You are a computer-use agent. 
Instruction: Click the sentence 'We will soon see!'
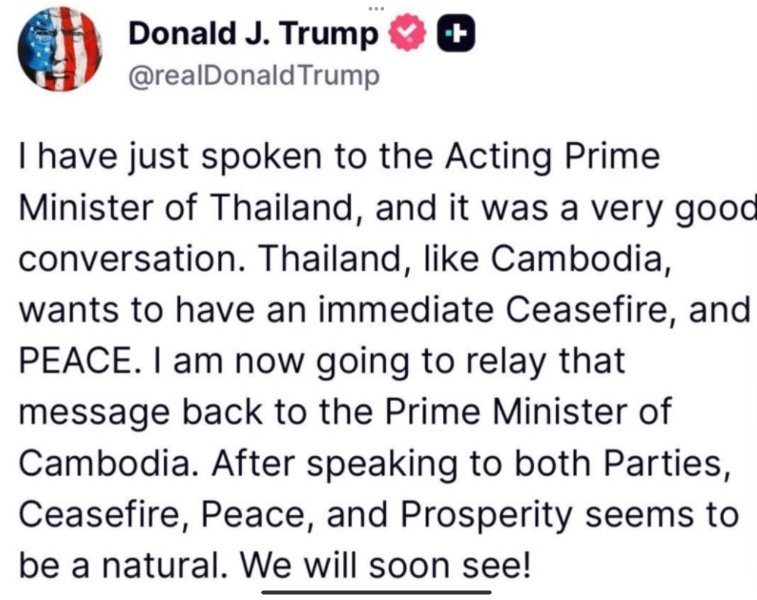[385, 565]
